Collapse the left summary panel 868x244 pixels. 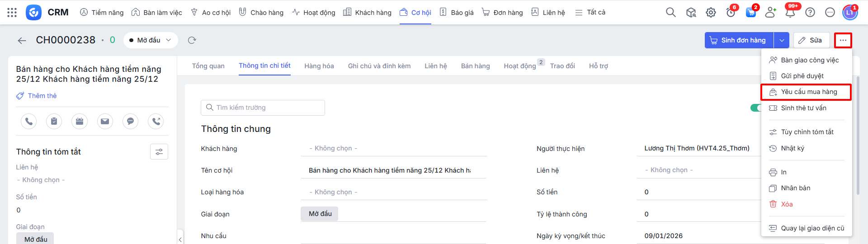click(x=180, y=239)
